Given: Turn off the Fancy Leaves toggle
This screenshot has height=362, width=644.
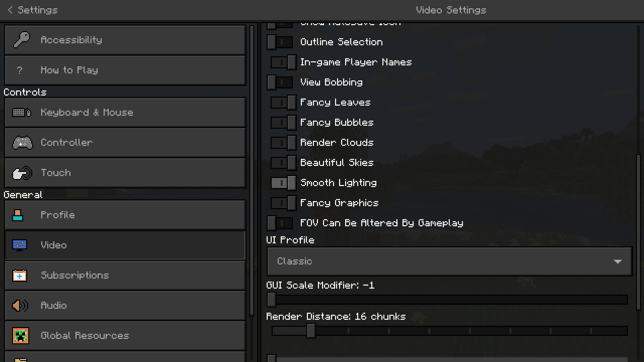Looking at the screenshot, I should click(284, 103).
